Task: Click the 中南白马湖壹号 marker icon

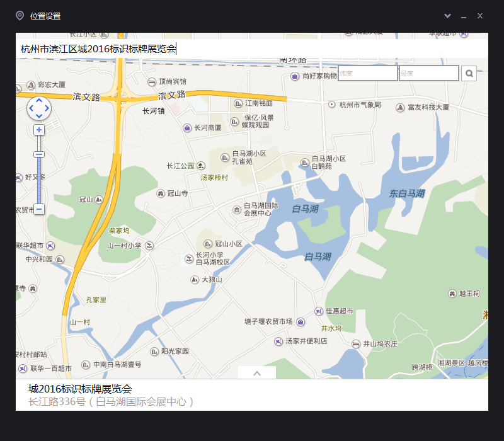Action: click(86, 365)
